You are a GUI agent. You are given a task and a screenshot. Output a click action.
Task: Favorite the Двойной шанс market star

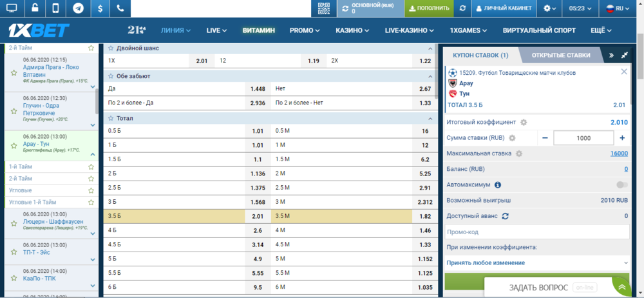click(111, 48)
